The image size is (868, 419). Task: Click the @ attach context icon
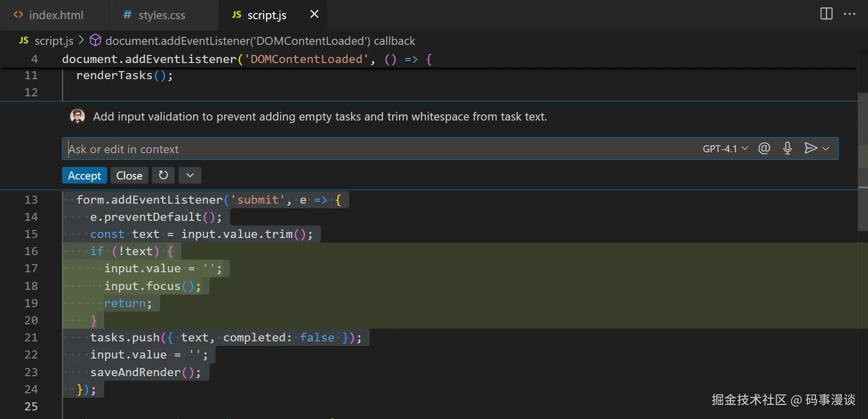(764, 148)
